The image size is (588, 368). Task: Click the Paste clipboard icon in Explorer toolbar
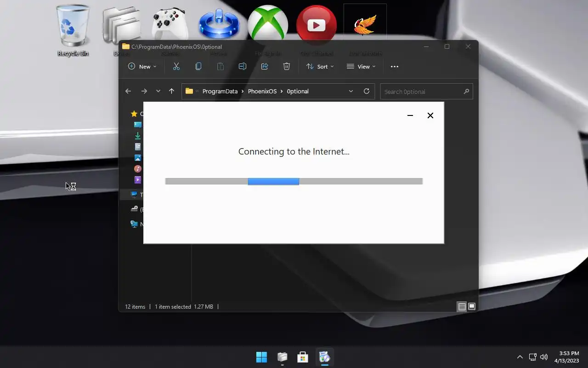220,66
